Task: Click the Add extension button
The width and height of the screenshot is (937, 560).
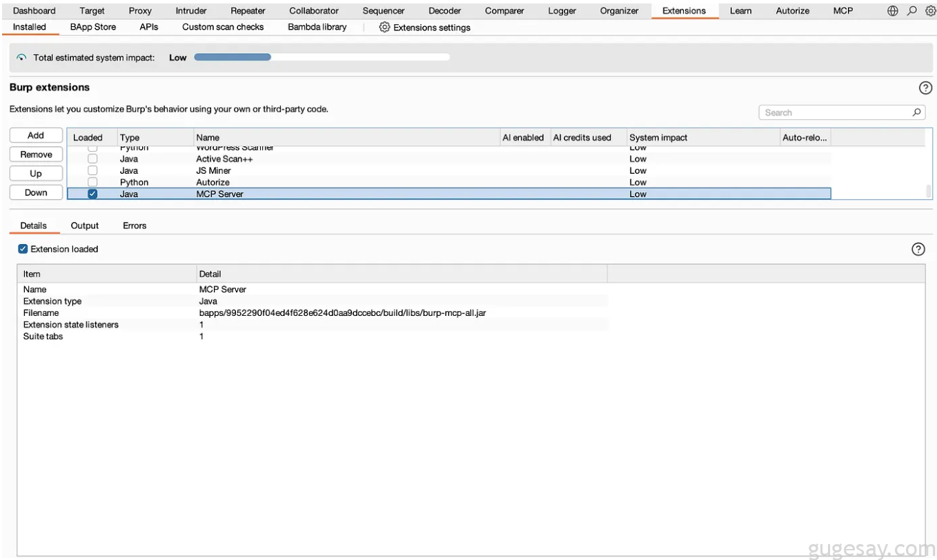Action: [36, 135]
